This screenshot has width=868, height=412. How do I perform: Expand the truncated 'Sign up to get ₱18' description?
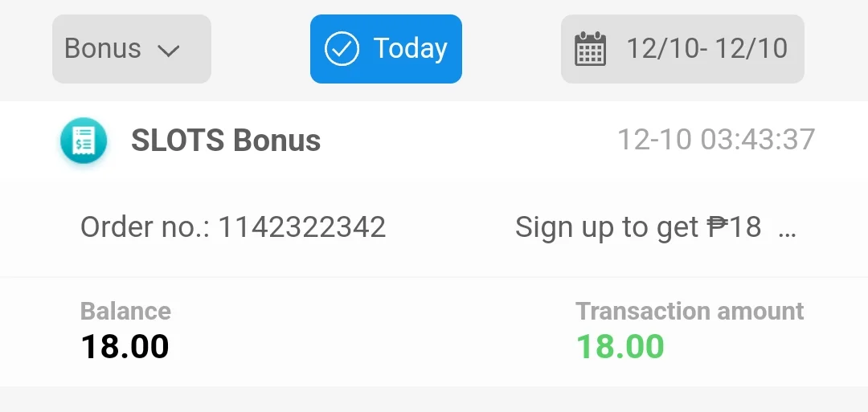656,227
